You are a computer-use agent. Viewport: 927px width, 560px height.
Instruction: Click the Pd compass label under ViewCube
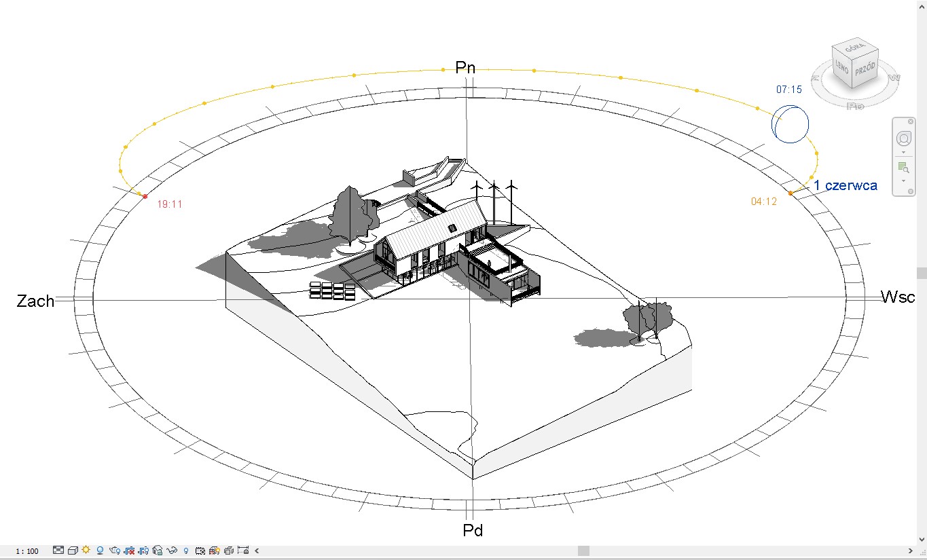855,107
